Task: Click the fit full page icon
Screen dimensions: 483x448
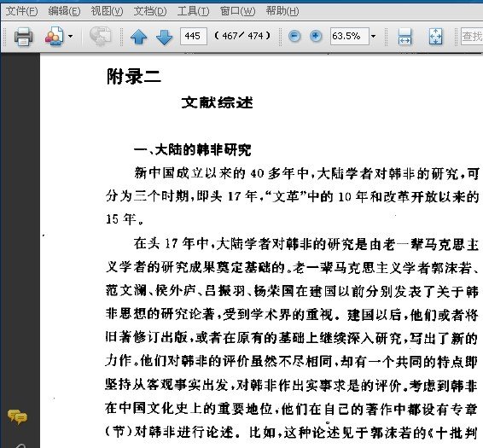Action: [435, 37]
